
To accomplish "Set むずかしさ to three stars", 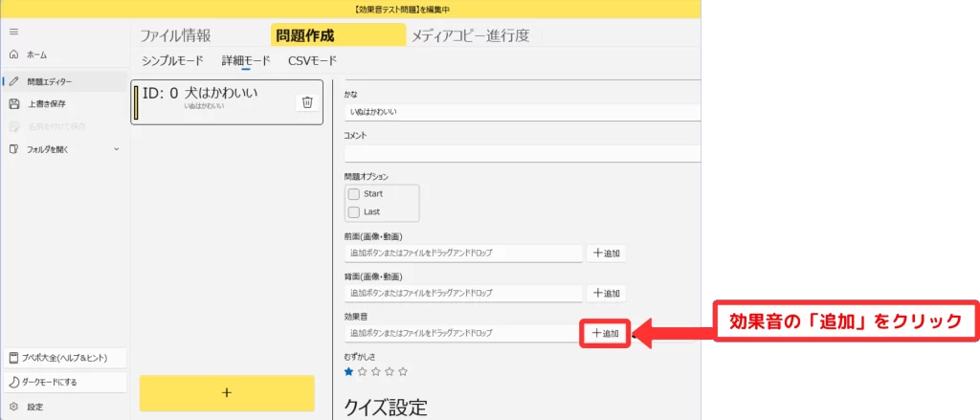I will (x=376, y=371).
